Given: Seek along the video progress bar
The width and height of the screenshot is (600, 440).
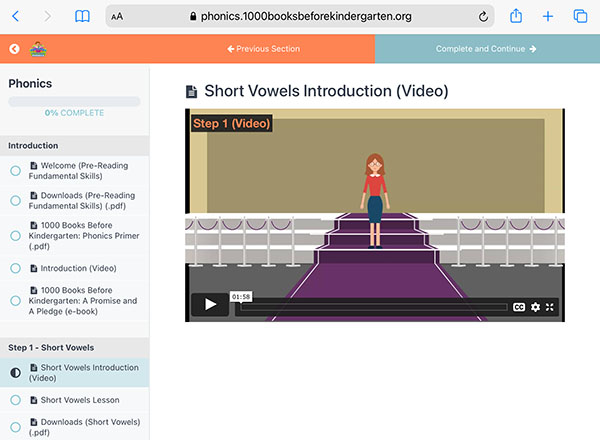Looking at the screenshot, I should pos(373,307).
